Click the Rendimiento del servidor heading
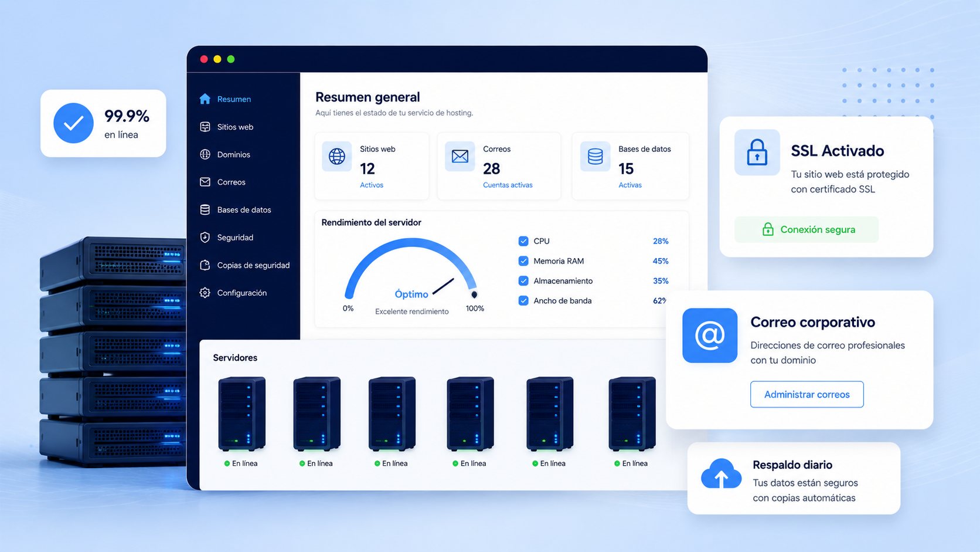Screen dimensions: 980x552 pos(371,222)
